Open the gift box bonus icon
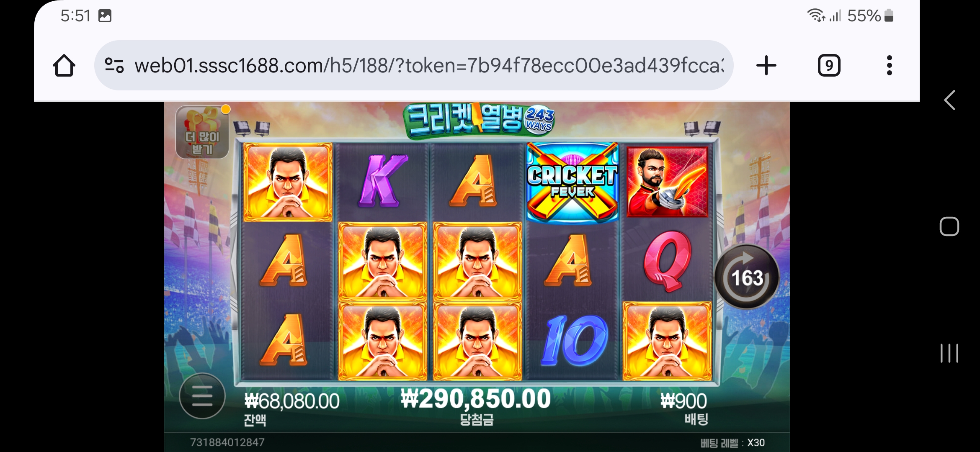 click(x=202, y=132)
